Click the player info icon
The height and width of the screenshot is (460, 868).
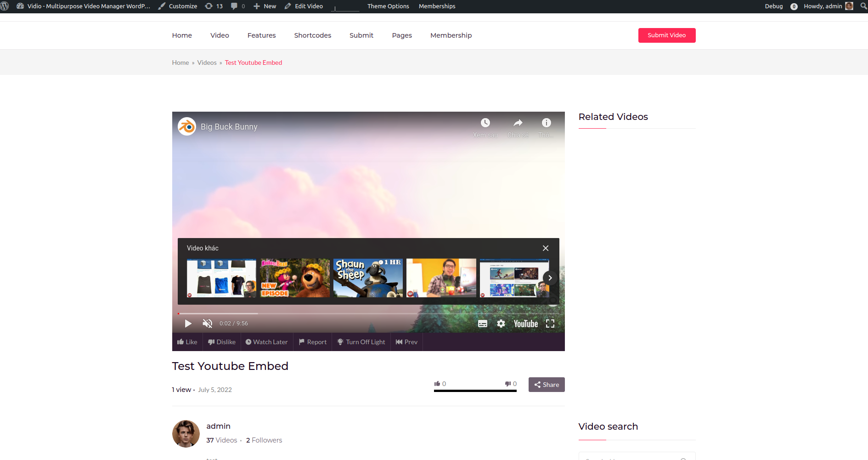546,123
